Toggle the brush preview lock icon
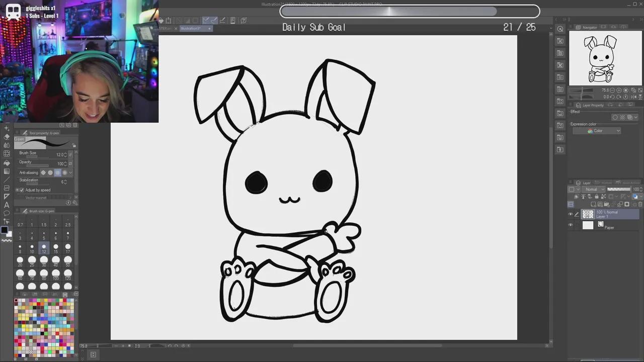Viewport: 644px width, 362px height. tap(74, 145)
